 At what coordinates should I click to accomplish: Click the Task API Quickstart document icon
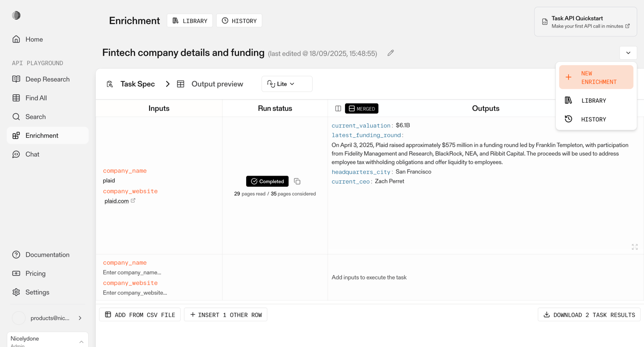545,22
